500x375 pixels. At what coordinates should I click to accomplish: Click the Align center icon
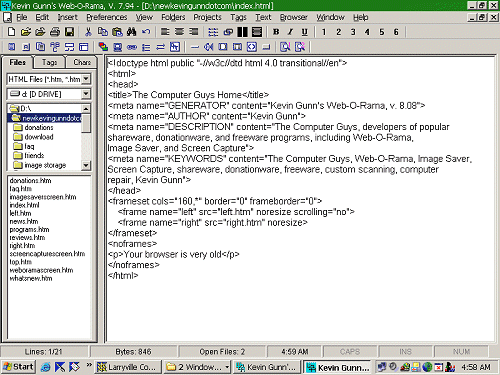click(x=179, y=32)
